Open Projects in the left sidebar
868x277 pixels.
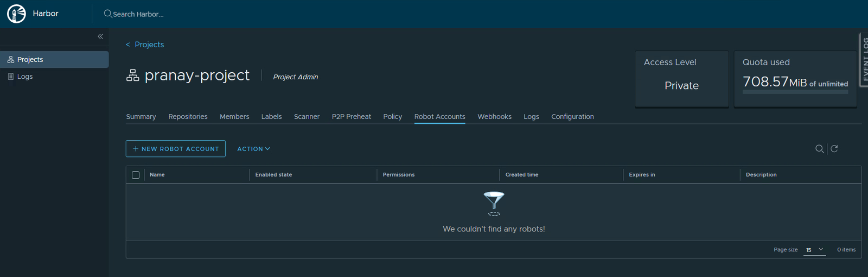click(x=54, y=60)
